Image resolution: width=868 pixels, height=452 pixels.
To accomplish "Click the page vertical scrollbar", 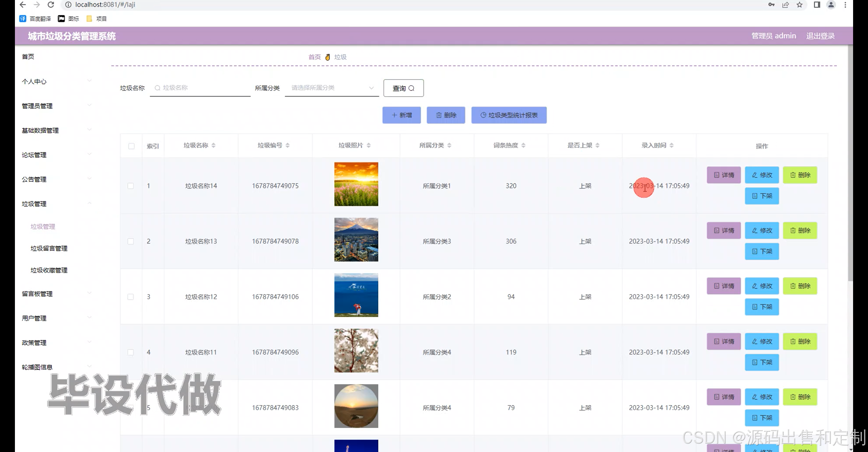I will pos(850,163).
